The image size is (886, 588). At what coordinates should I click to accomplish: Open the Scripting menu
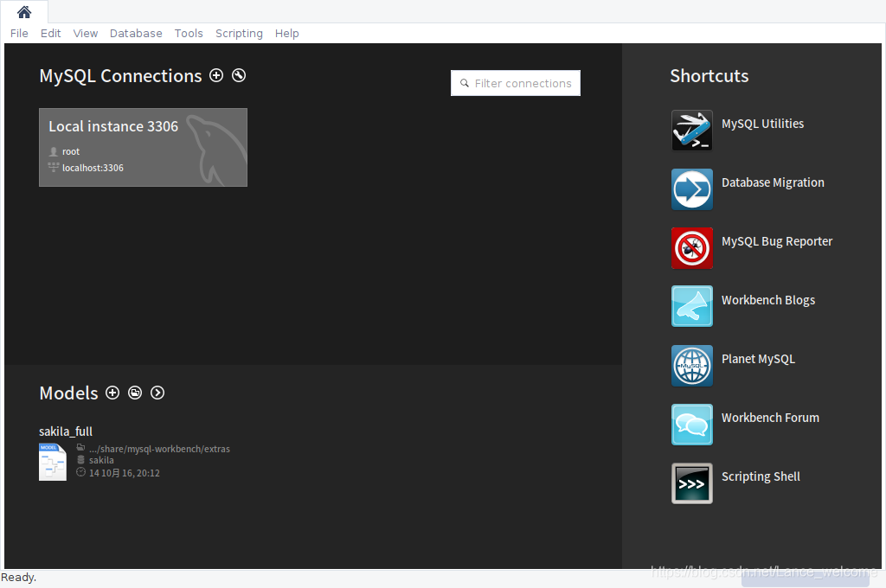pos(239,34)
